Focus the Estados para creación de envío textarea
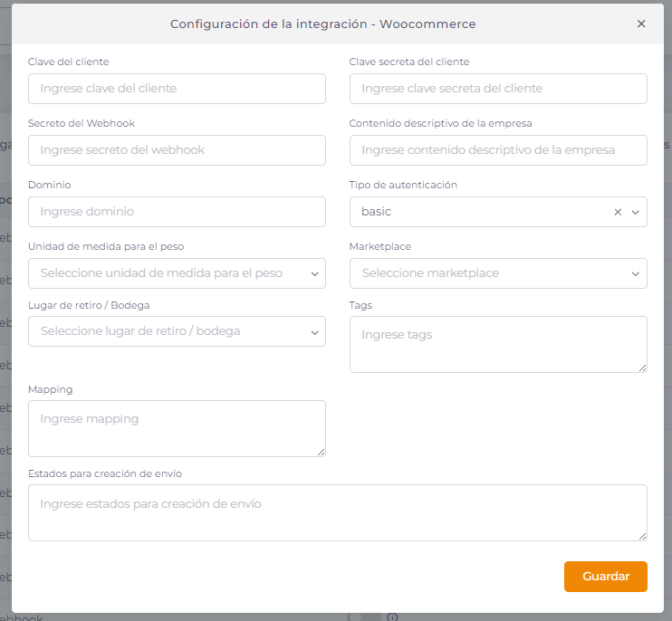 337,512
